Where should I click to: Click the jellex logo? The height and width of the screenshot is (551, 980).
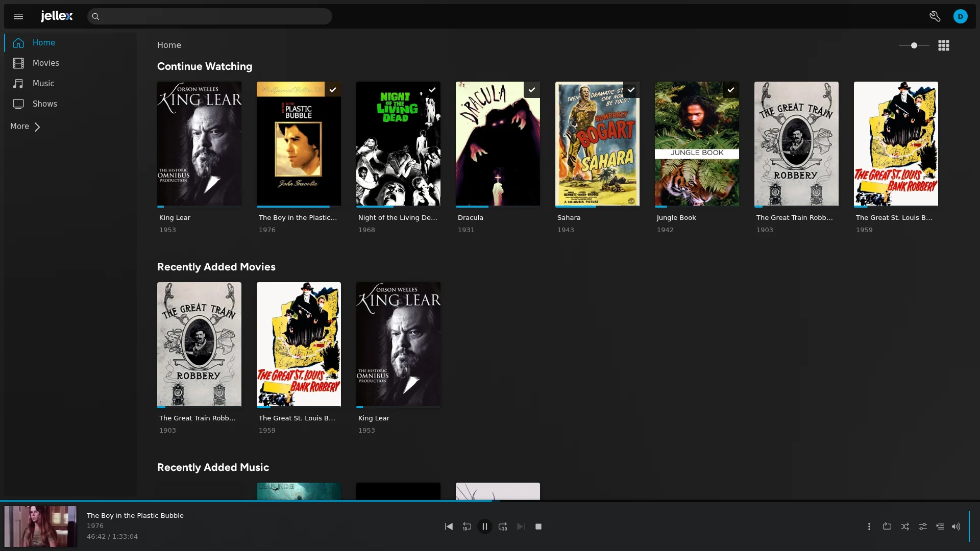click(x=57, y=16)
